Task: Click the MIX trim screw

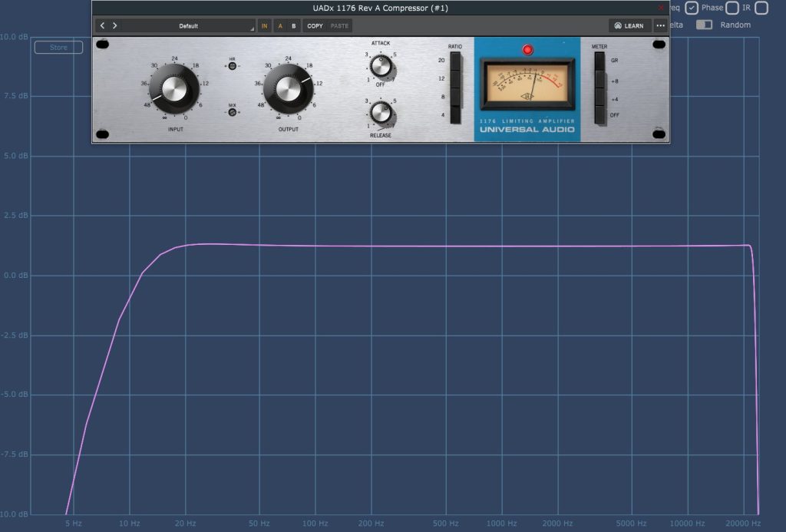Action: click(232, 112)
